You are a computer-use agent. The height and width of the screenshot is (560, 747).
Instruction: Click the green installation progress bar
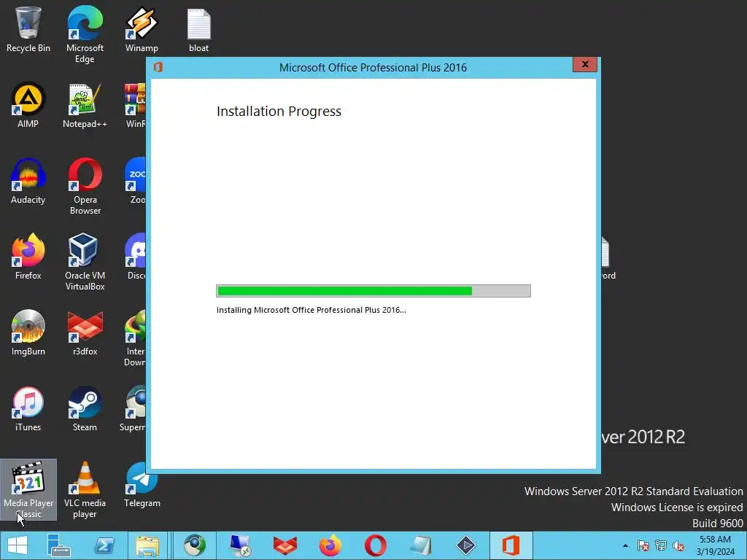(373, 291)
